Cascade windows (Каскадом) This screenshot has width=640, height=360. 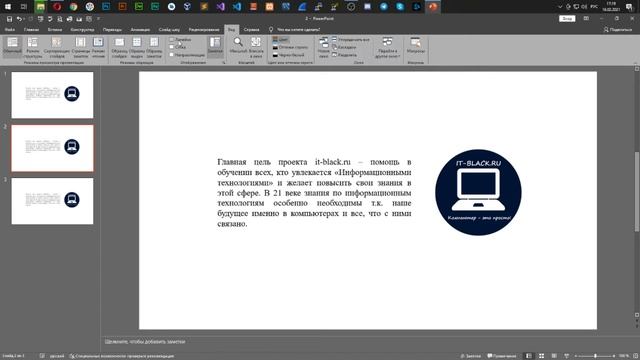pos(344,47)
